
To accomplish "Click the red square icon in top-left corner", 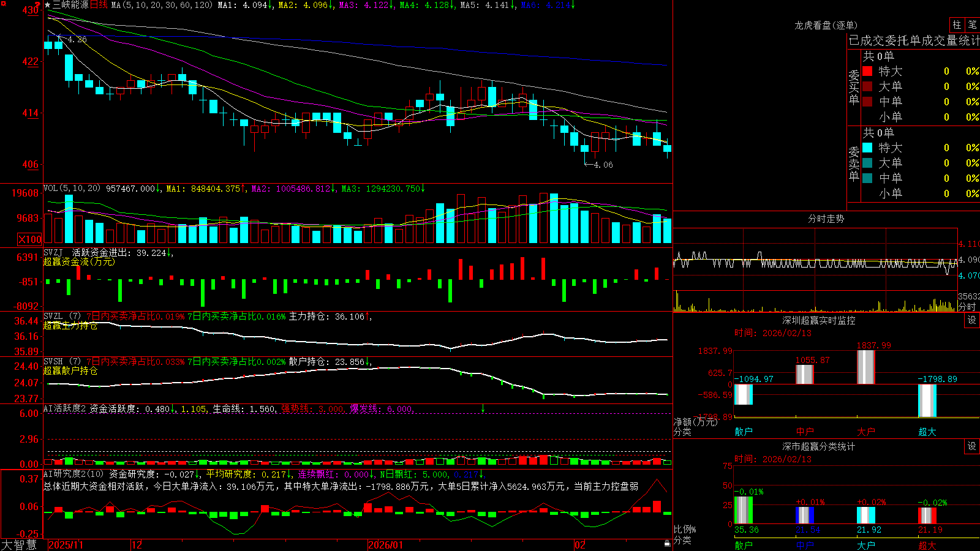I will click(3, 4).
